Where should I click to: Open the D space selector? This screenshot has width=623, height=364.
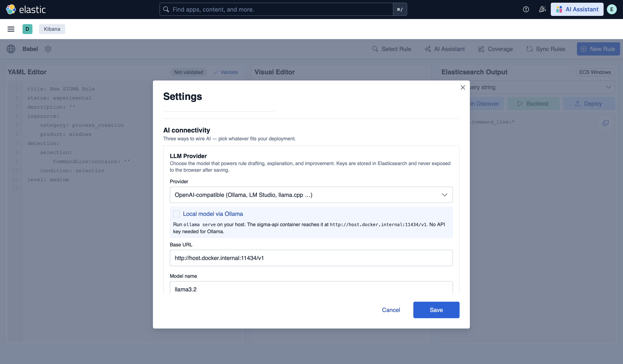pos(27,29)
